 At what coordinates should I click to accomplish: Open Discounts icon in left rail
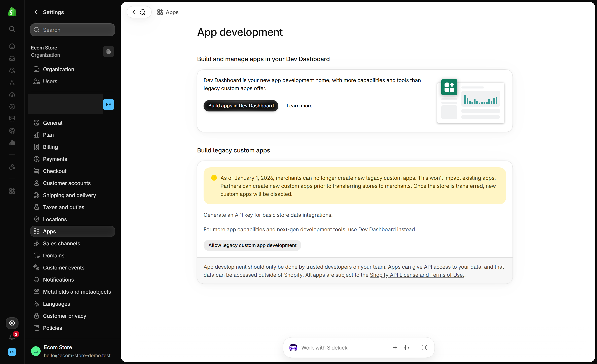[x=12, y=107]
